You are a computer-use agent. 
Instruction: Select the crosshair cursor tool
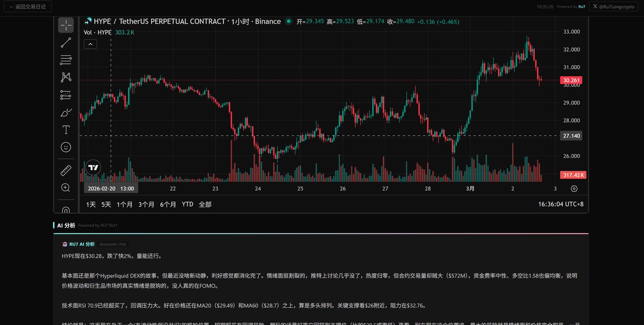click(x=66, y=25)
